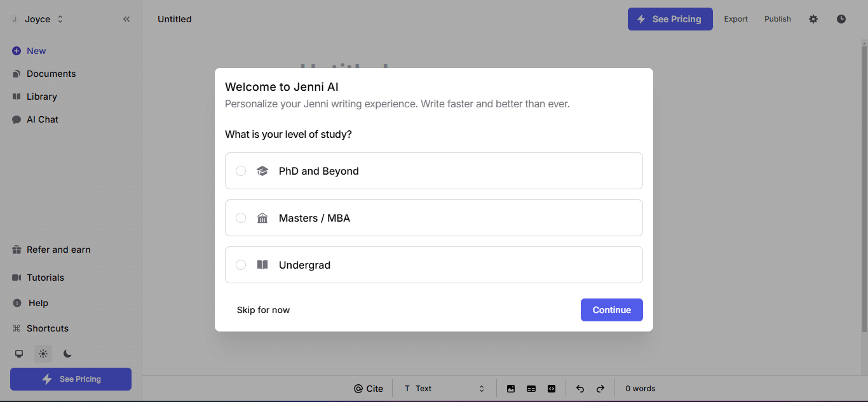The height and width of the screenshot is (402, 868).
Task: Click the Continue button
Action: point(612,310)
